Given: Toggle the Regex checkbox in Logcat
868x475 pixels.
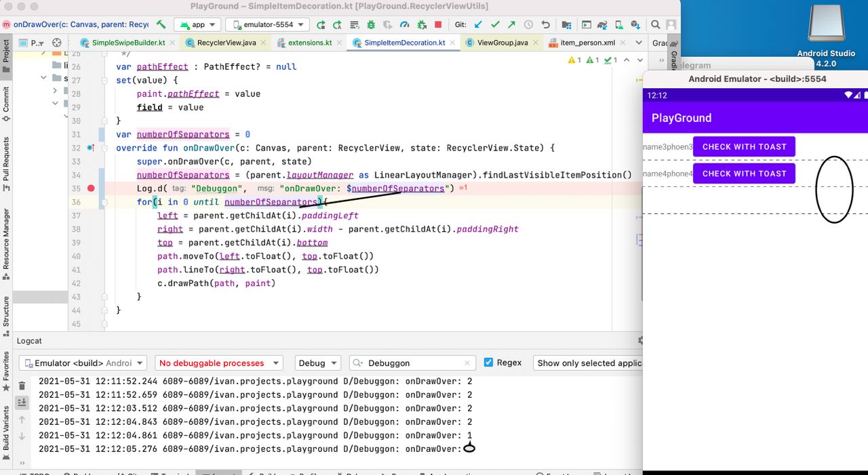Looking at the screenshot, I should point(488,363).
